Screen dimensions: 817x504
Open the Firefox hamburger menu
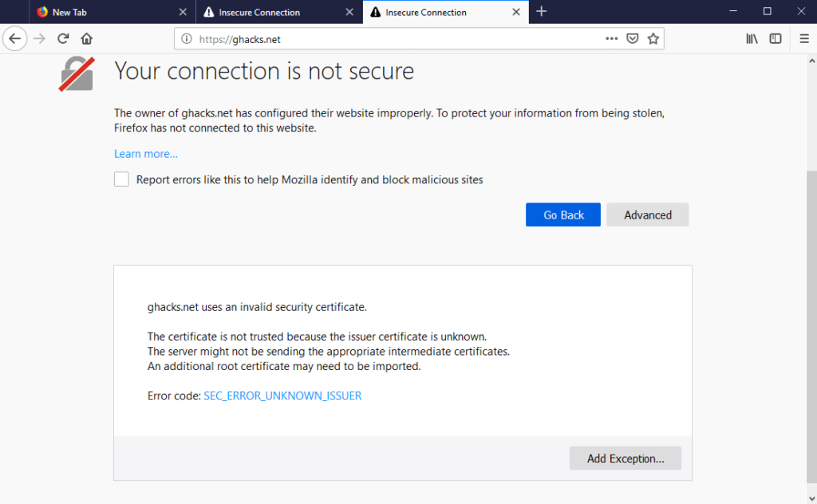pos(804,38)
